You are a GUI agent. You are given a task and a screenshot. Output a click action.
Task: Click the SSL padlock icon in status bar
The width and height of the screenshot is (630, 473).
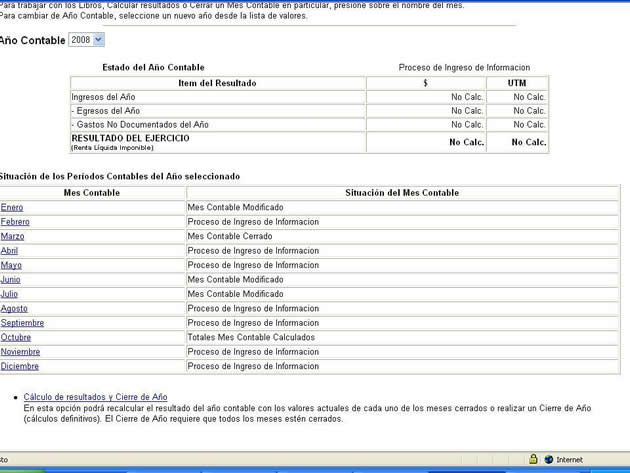click(x=533, y=460)
